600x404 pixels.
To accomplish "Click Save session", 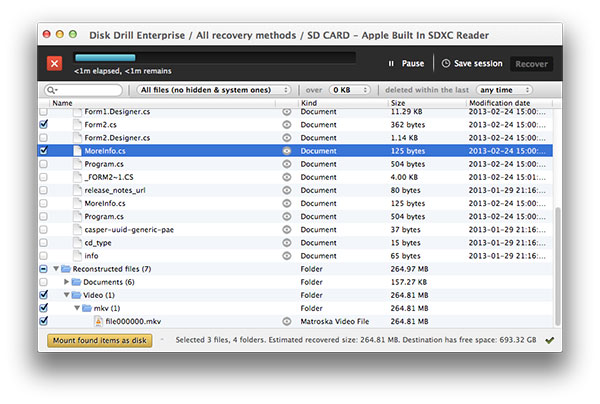I will tap(472, 64).
